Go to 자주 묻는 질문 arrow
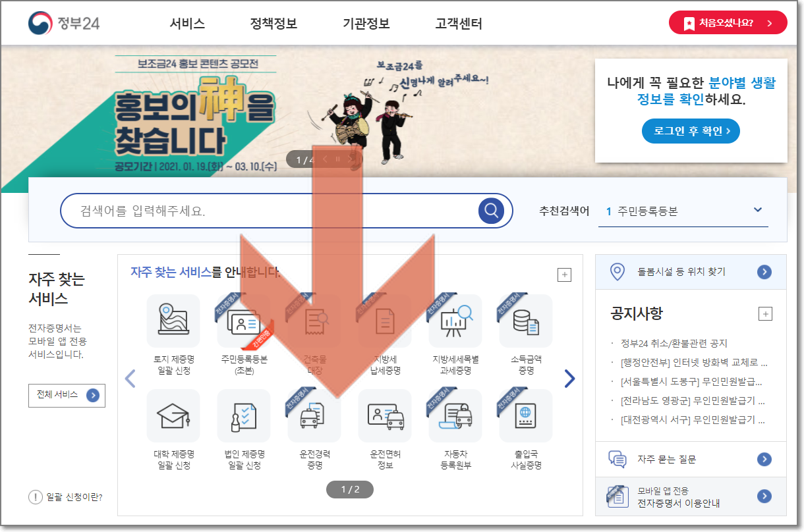This screenshot has height=532, width=804. point(764,459)
